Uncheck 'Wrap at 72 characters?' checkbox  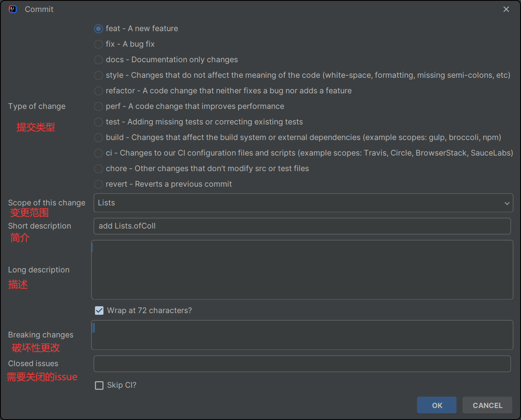[x=99, y=310]
